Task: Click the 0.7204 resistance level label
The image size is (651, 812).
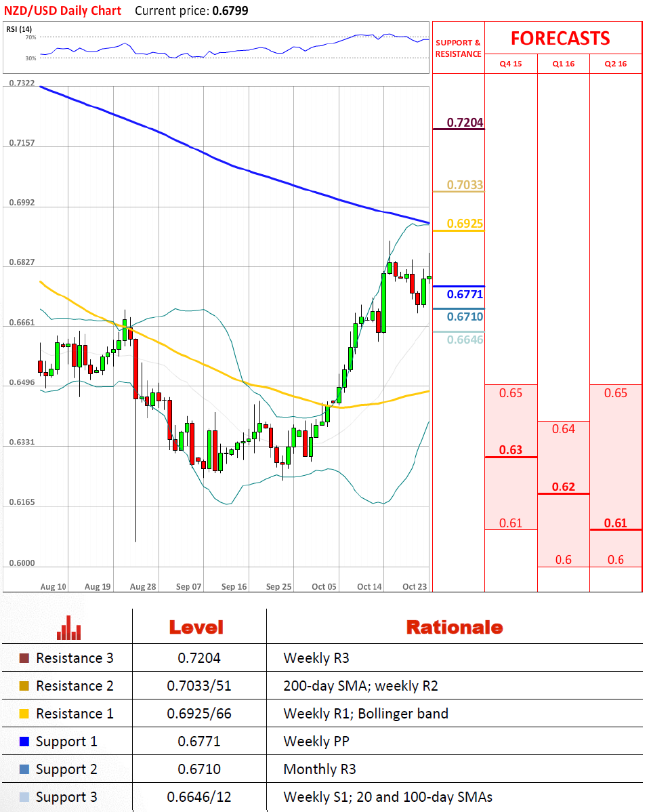Action: point(465,122)
